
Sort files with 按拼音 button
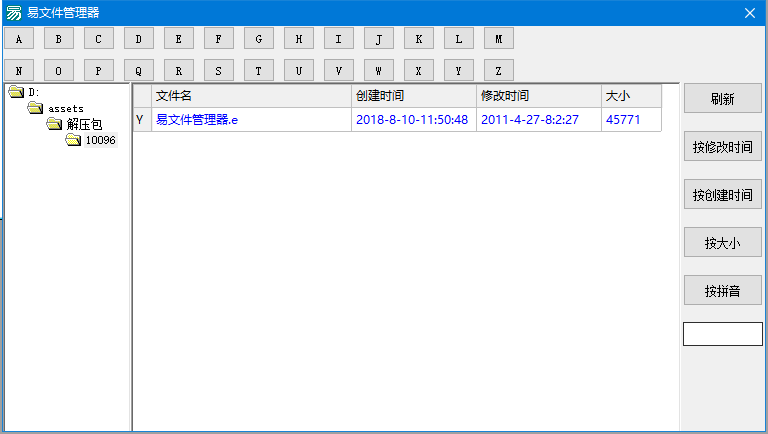click(722, 290)
